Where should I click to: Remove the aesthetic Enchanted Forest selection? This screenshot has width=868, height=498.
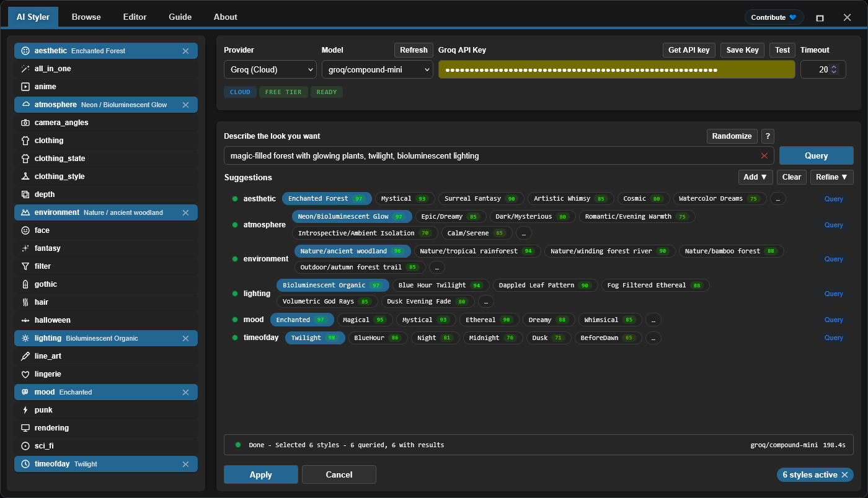coord(185,51)
